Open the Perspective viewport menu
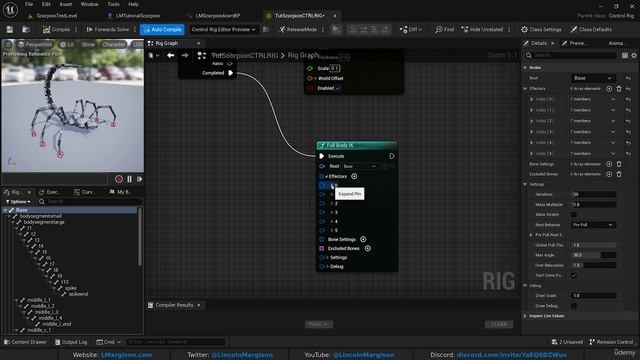 35,44
